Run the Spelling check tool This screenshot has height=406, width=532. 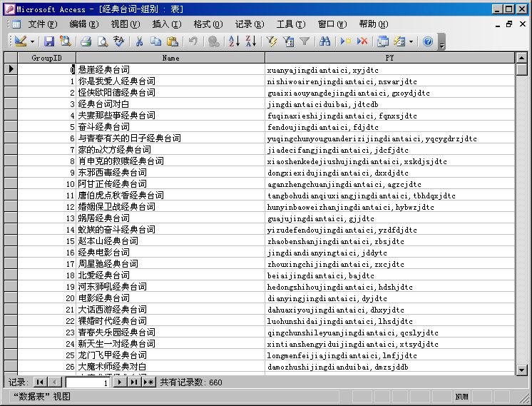point(119,41)
